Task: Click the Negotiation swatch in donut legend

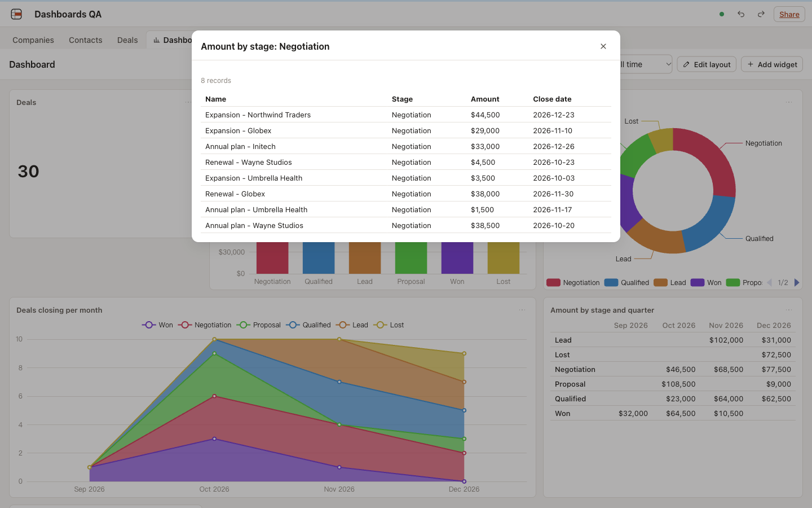Action: tap(553, 283)
